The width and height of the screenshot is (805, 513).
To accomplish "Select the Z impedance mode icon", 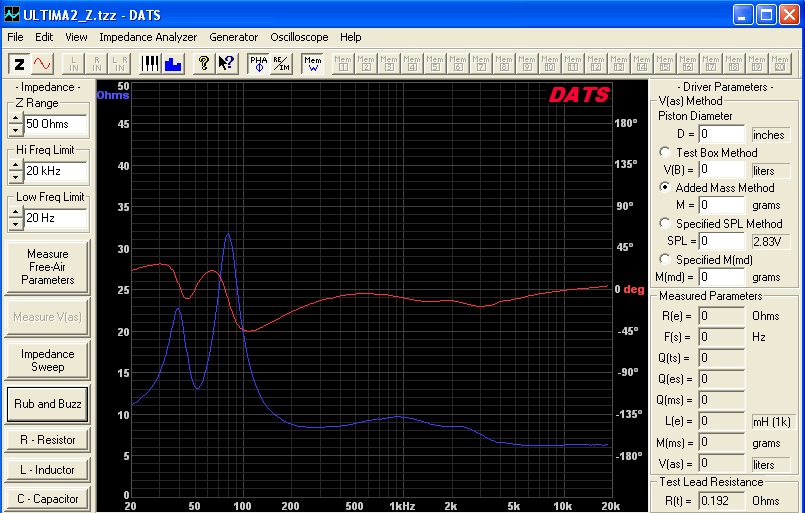I will click(x=19, y=64).
